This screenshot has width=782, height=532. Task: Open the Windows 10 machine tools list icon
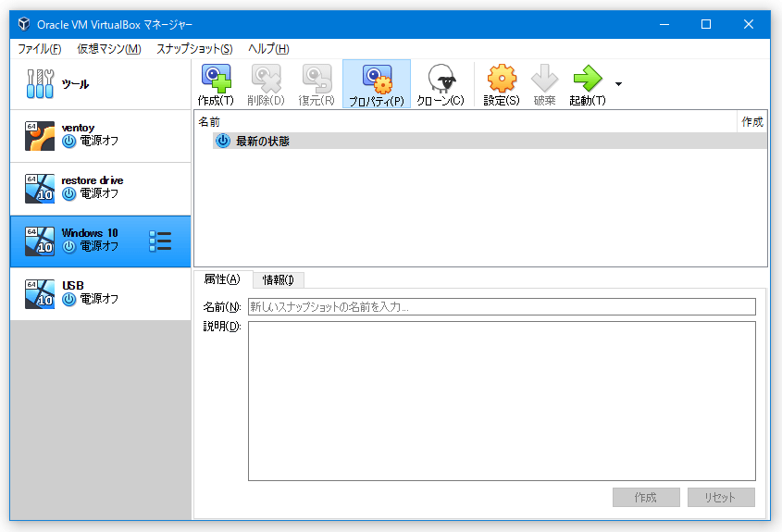click(x=160, y=241)
